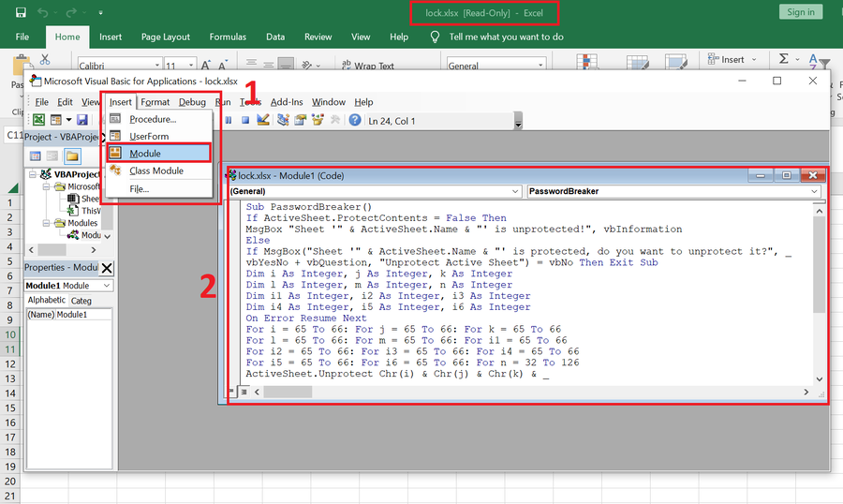The image size is (843, 504).
Task: Open VBA toolbar options overflow arrow
Action: pos(518,121)
